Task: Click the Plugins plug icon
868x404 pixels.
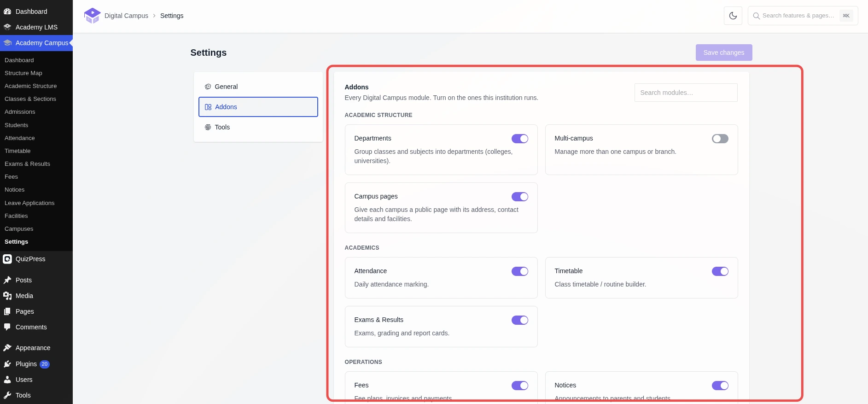Action: [7, 364]
